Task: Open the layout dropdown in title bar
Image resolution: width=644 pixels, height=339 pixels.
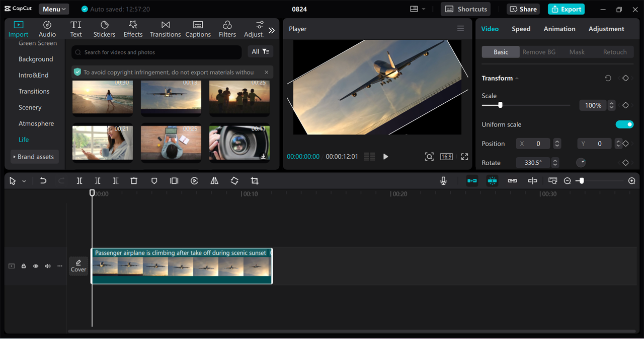Action: pos(418,9)
